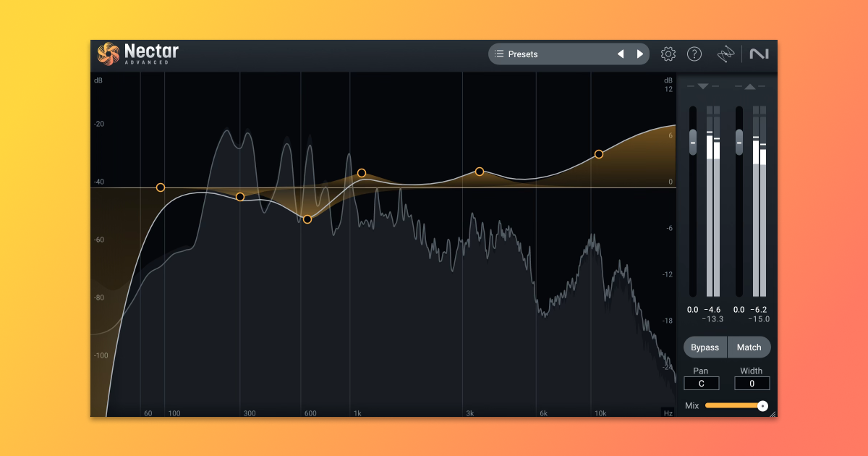868x456 pixels.
Task: Select the highest-frequency EQ node near 10k
Action: coord(598,153)
